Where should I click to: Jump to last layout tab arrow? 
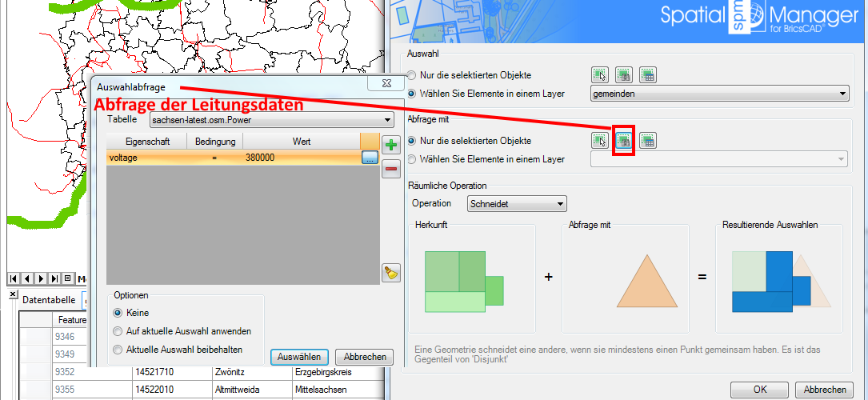pyautogui.click(x=54, y=278)
